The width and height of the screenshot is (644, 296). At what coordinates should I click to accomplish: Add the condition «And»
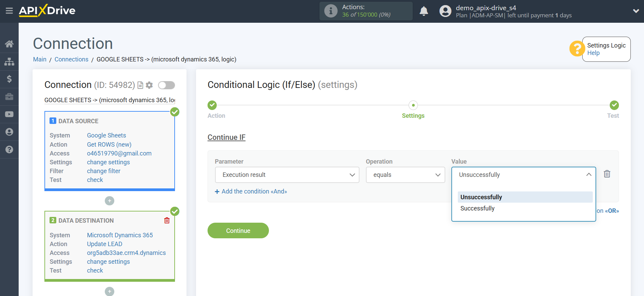(251, 191)
